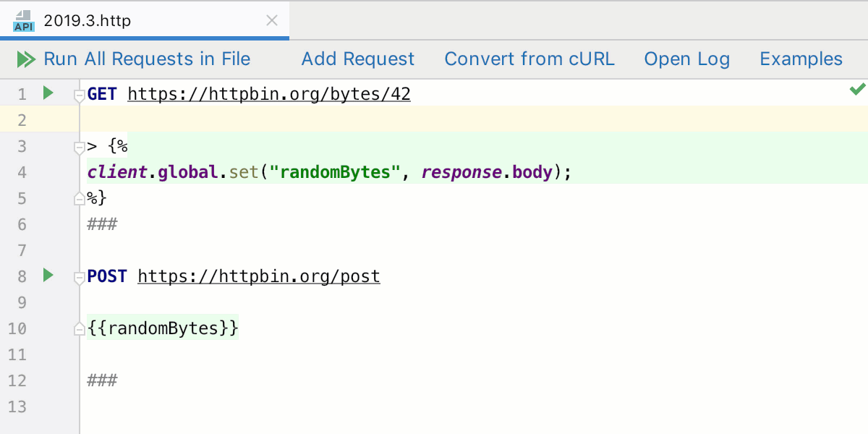This screenshot has width=868, height=434.
Task: Click line number 4 in the gutter
Action: 22,171
